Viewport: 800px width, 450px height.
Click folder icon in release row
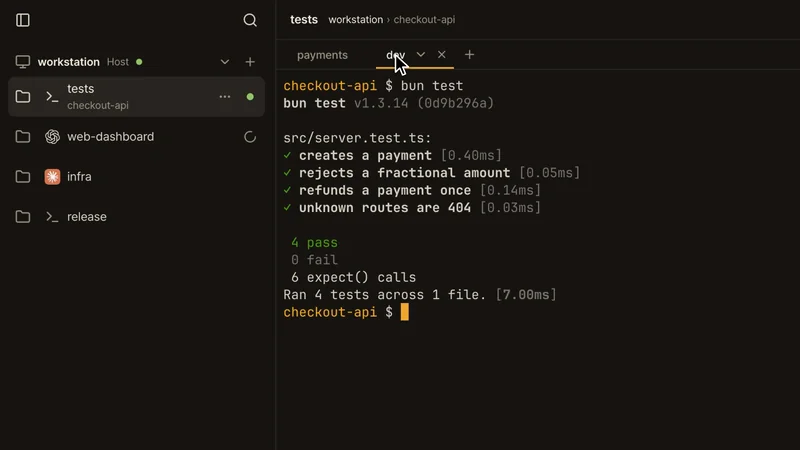(22, 216)
